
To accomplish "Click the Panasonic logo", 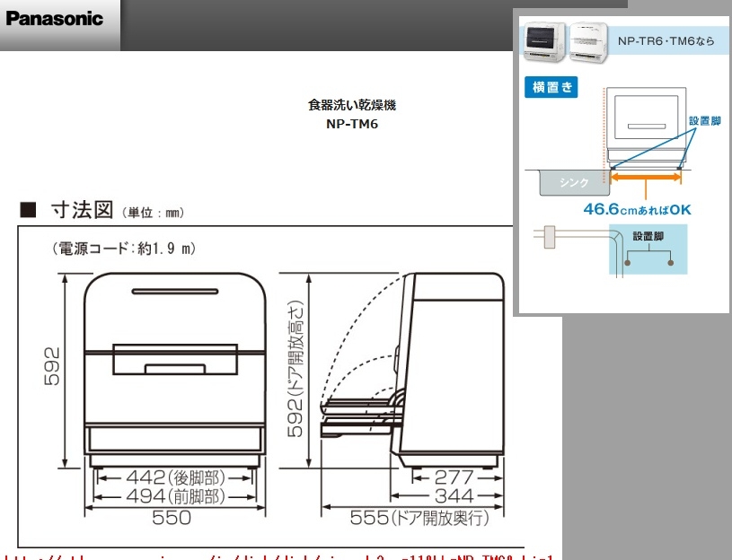I will [x=54, y=19].
